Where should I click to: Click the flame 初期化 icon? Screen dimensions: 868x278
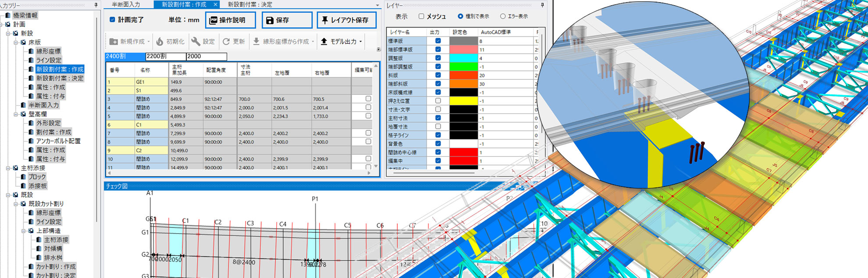point(160,41)
